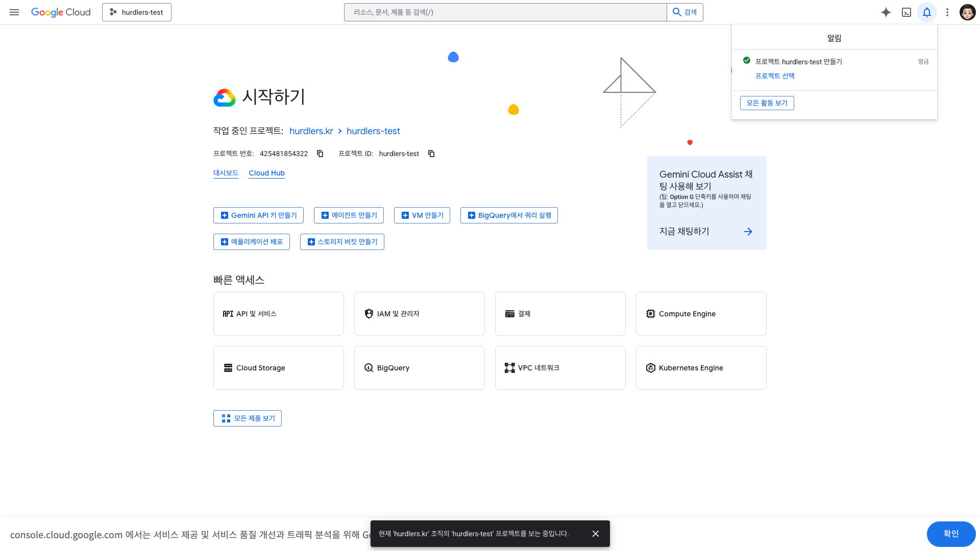Open Gemini Cloud Assist sparkle icon
The width and height of the screenshot is (980, 551).
coord(886,12)
